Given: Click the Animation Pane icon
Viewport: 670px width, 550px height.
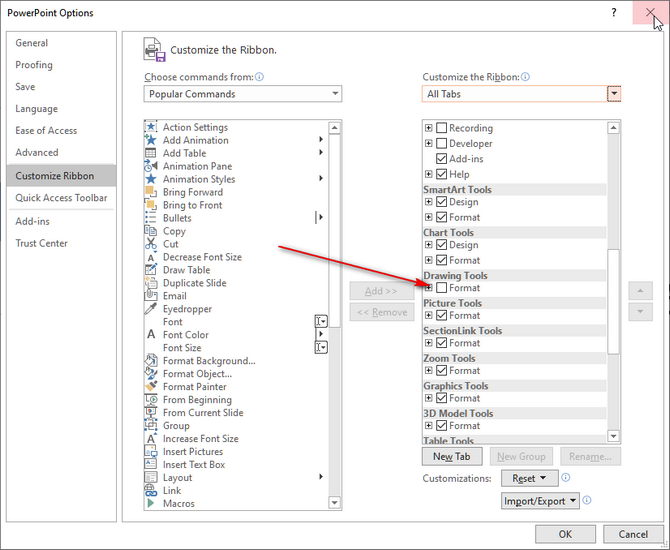Looking at the screenshot, I should tap(150, 166).
